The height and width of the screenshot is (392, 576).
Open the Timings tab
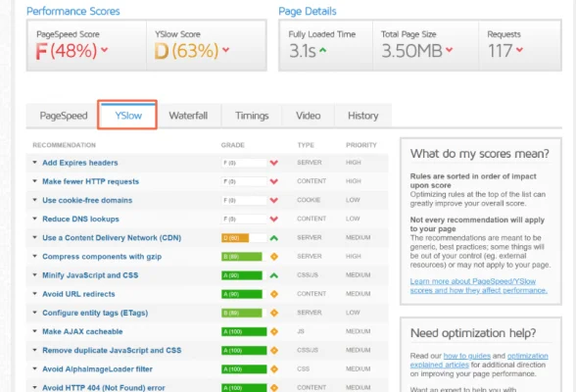point(252,116)
